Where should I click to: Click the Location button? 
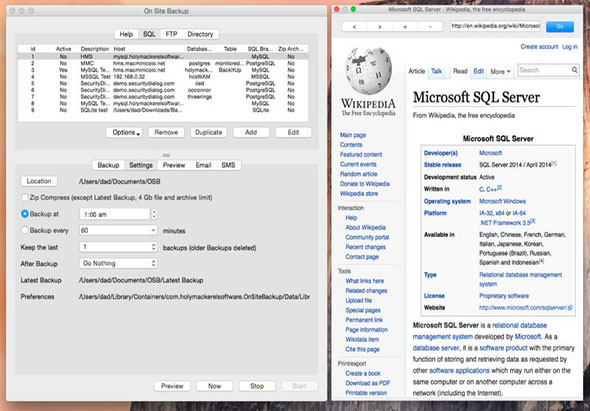(39, 181)
